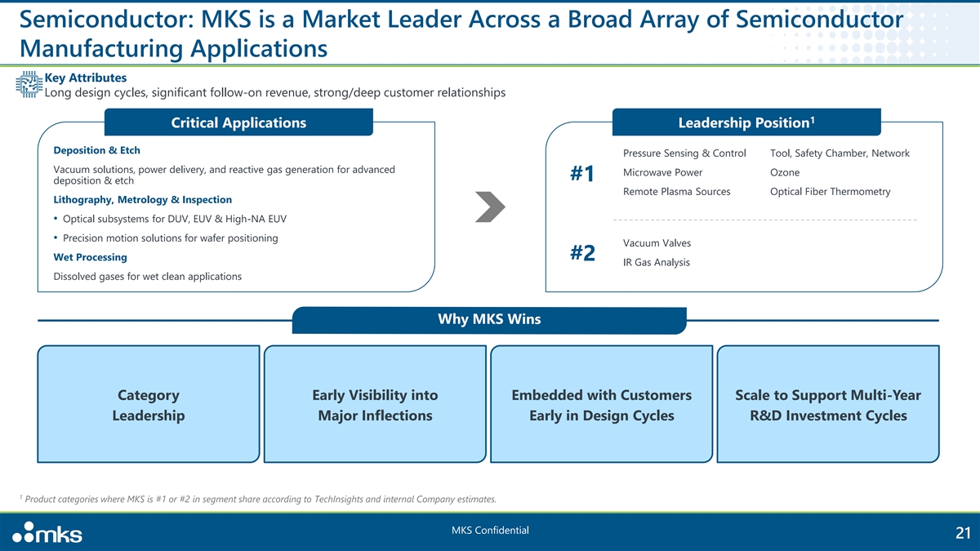Select the Scale to Support Multi-Year box
Image resolution: width=980 pixels, height=551 pixels.
point(827,405)
